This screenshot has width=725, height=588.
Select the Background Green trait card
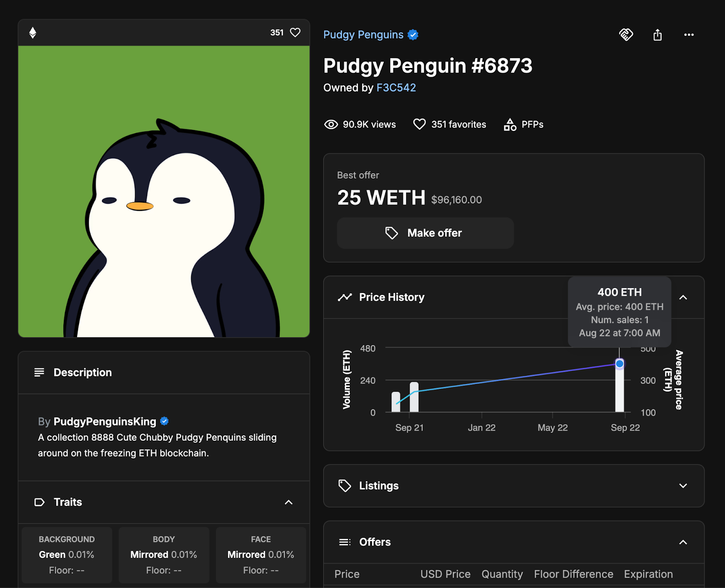pos(67,555)
